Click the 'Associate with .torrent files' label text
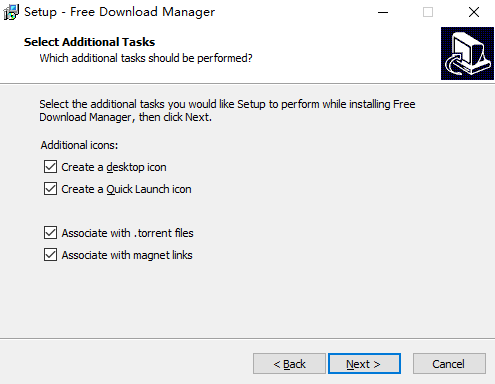 (x=127, y=233)
